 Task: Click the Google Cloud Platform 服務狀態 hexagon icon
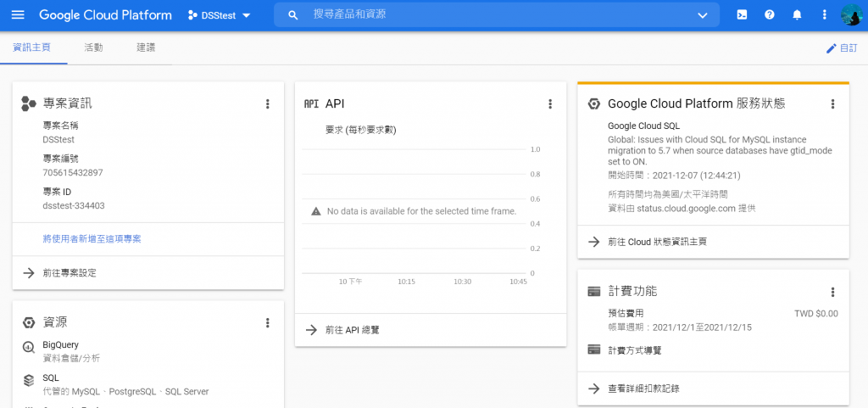tap(594, 103)
